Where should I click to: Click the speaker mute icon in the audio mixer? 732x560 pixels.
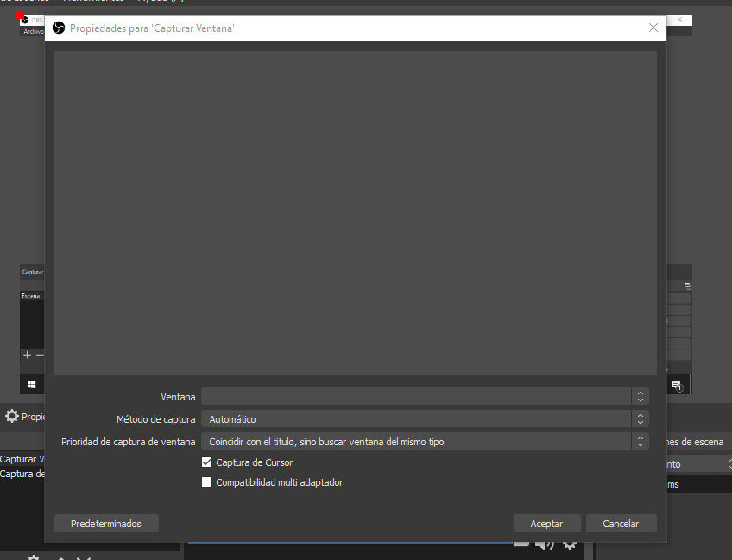545,544
